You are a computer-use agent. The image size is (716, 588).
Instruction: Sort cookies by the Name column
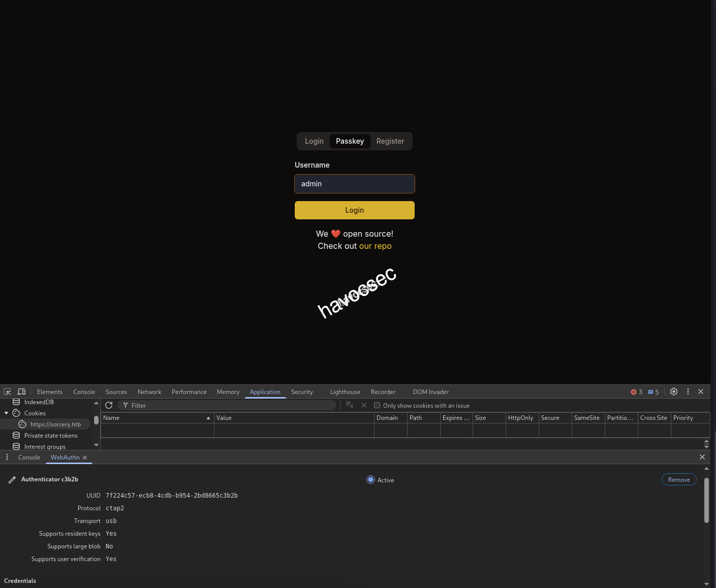tap(157, 417)
